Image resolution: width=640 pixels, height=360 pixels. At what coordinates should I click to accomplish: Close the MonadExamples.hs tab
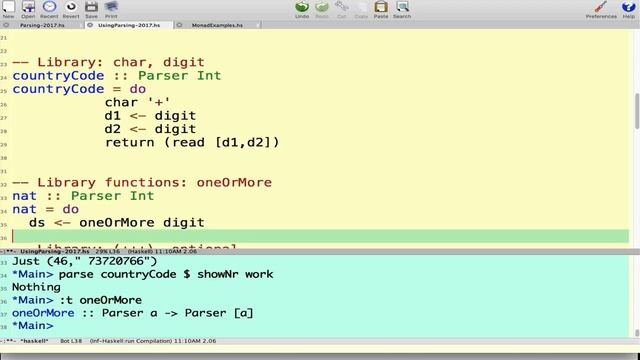179,25
